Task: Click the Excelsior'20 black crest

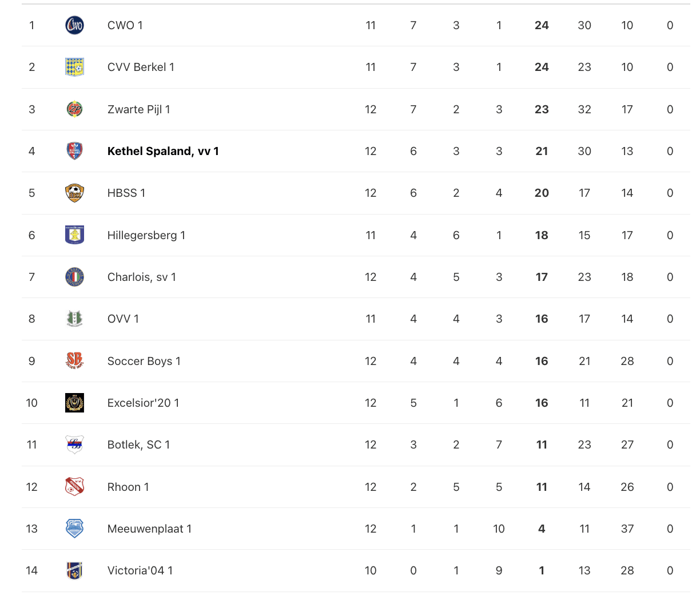Action: click(x=74, y=403)
